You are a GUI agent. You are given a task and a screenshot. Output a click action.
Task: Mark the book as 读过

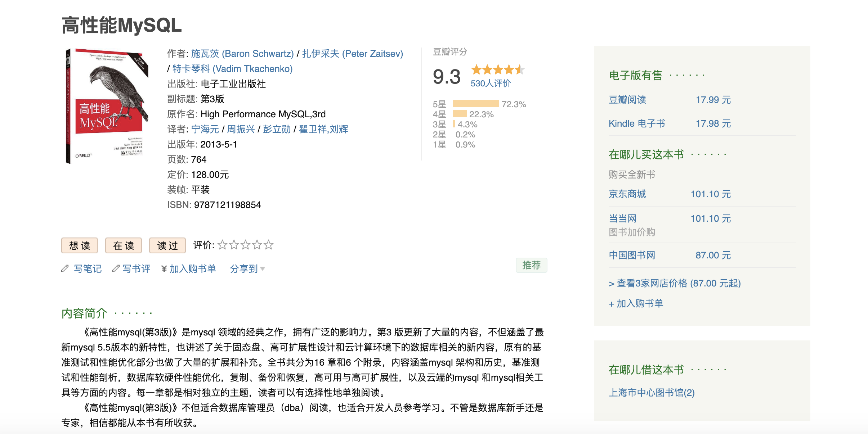[167, 245]
